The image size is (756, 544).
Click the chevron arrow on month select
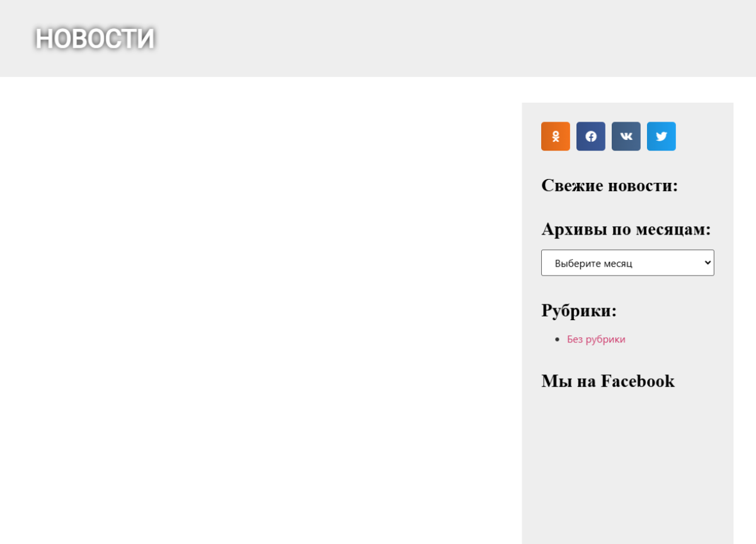(707, 262)
